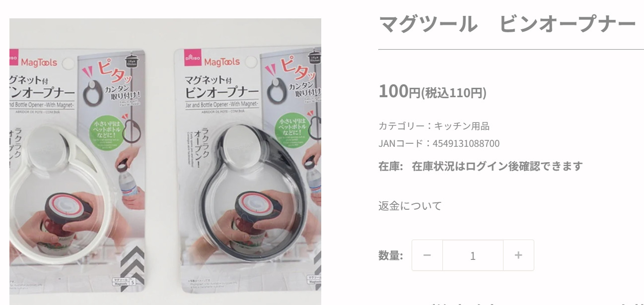Decrease quantity with the minus button
Screen dimensions: 644x305
point(427,255)
